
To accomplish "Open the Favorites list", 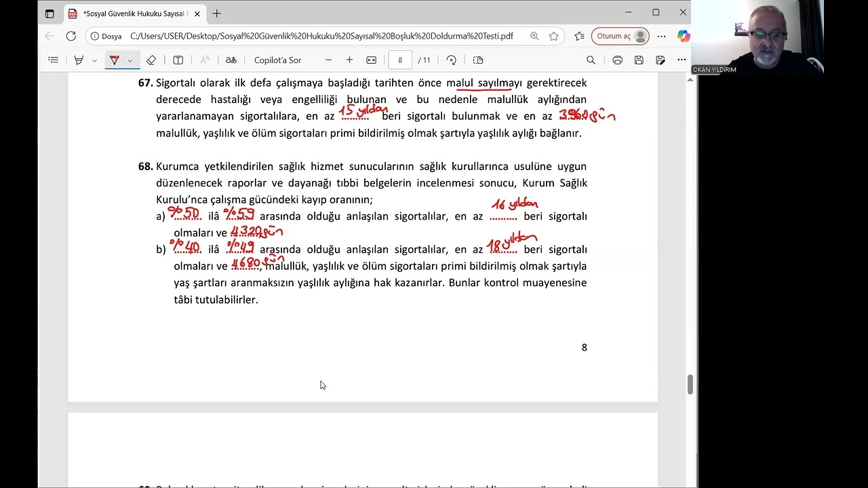I will tap(579, 36).
